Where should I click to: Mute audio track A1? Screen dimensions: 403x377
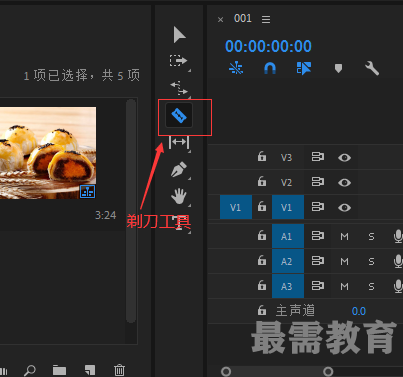[344, 237]
